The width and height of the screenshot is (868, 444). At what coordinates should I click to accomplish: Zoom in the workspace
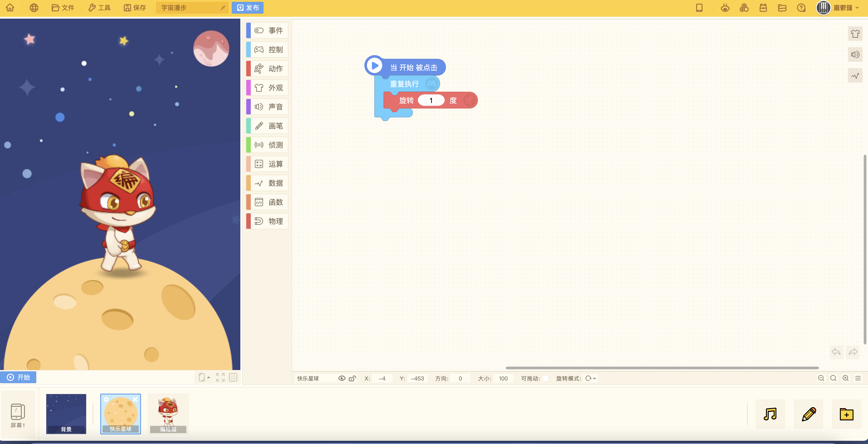[x=846, y=378]
